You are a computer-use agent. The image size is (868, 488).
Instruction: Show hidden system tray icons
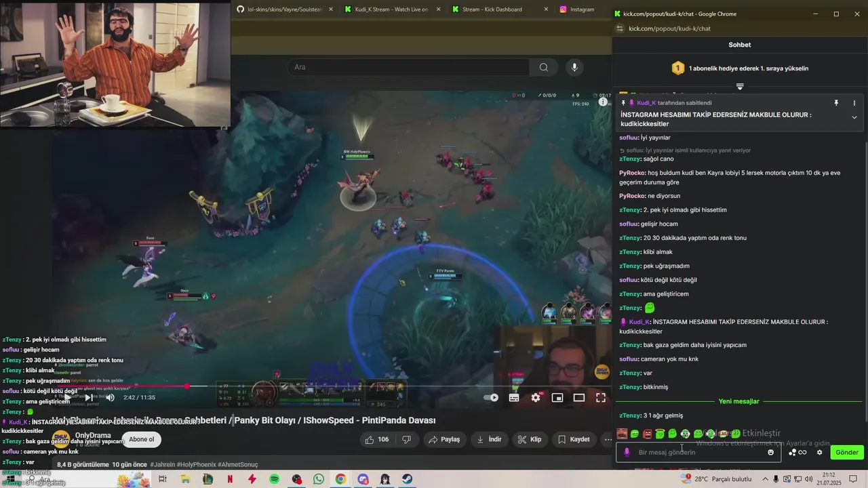click(765, 479)
